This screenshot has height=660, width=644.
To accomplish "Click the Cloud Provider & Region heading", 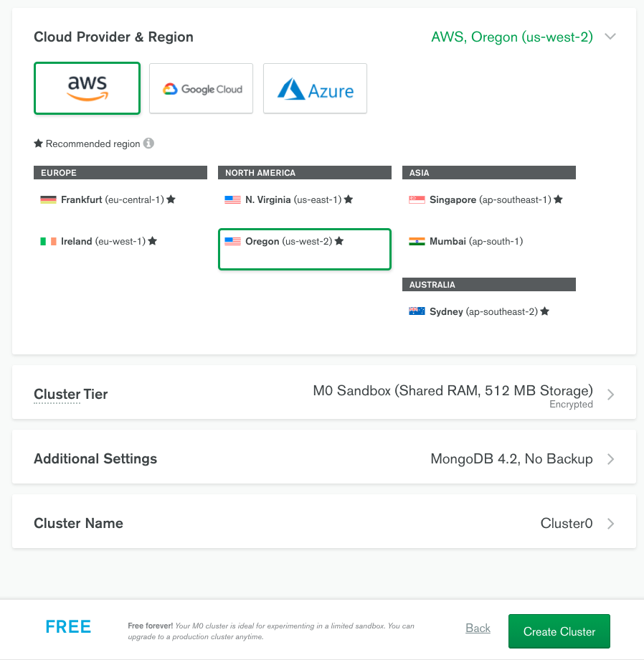I will (113, 37).
